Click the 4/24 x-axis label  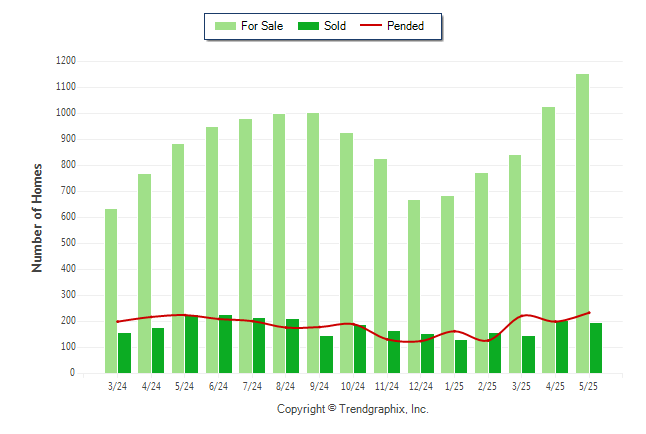tap(151, 386)
